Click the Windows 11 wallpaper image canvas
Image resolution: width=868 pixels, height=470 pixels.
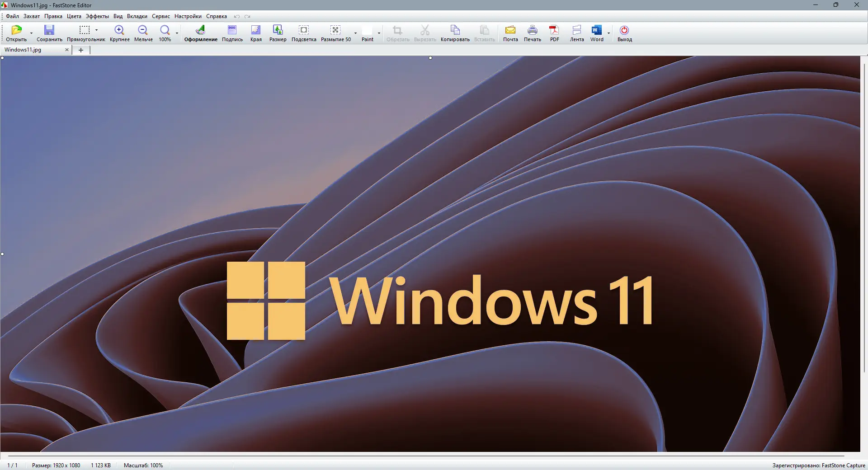point(430,254)
